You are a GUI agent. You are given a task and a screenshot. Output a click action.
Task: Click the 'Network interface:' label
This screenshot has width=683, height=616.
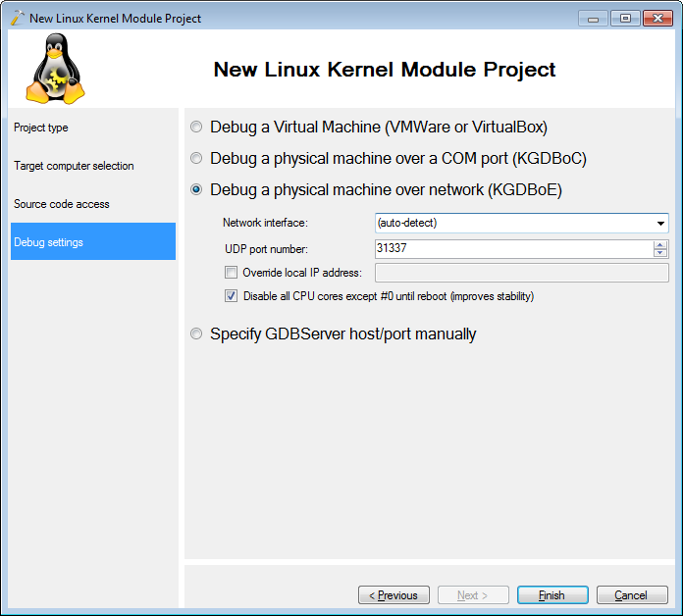tap(265, 223)
